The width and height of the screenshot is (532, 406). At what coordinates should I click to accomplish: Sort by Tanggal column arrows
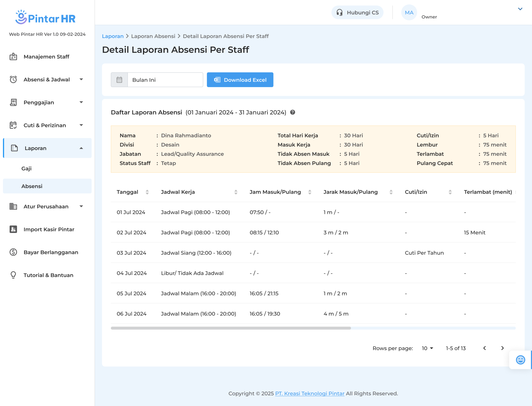coord(147,192)
